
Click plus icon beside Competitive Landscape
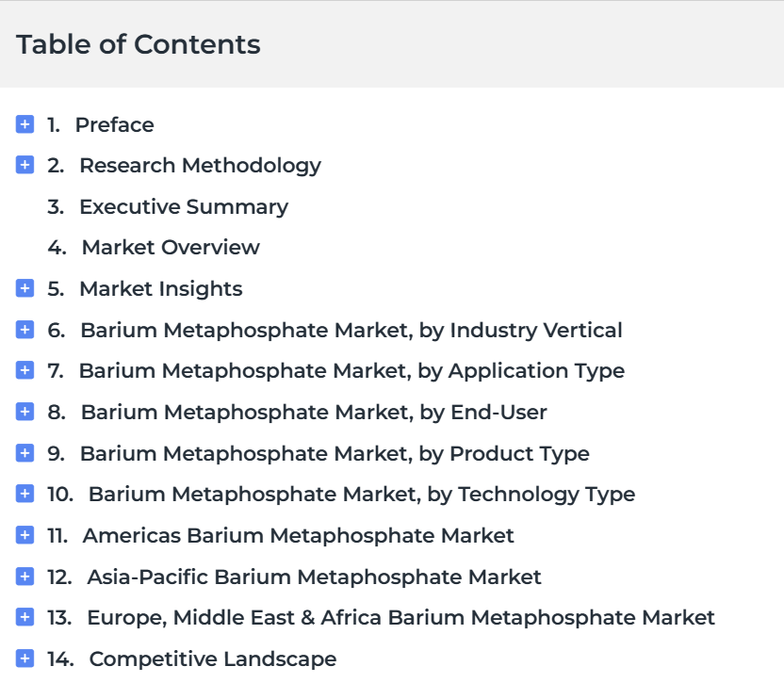tap(25, 658)
